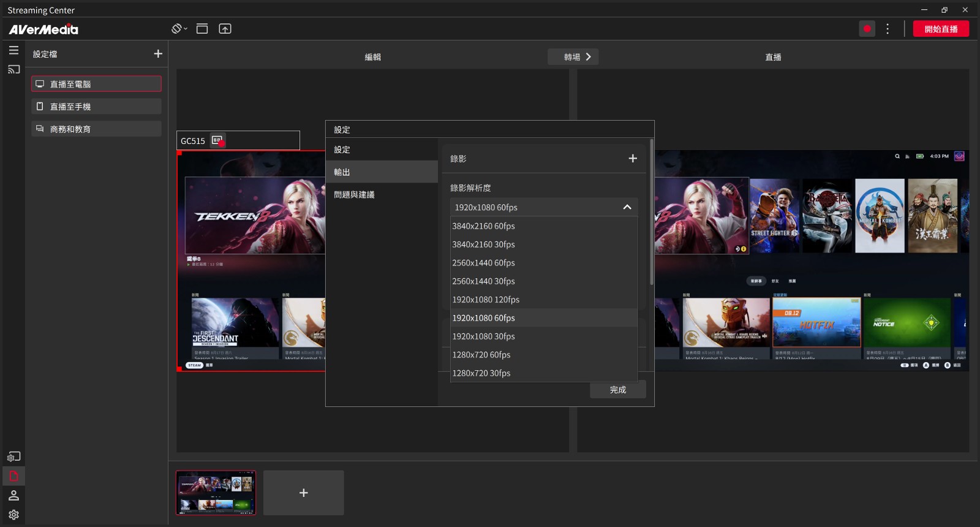The width and height of the screenshot is (980, 527).
Task: Open the 輸出 tab in settings dialog
Action: click(x=382, y=172)
